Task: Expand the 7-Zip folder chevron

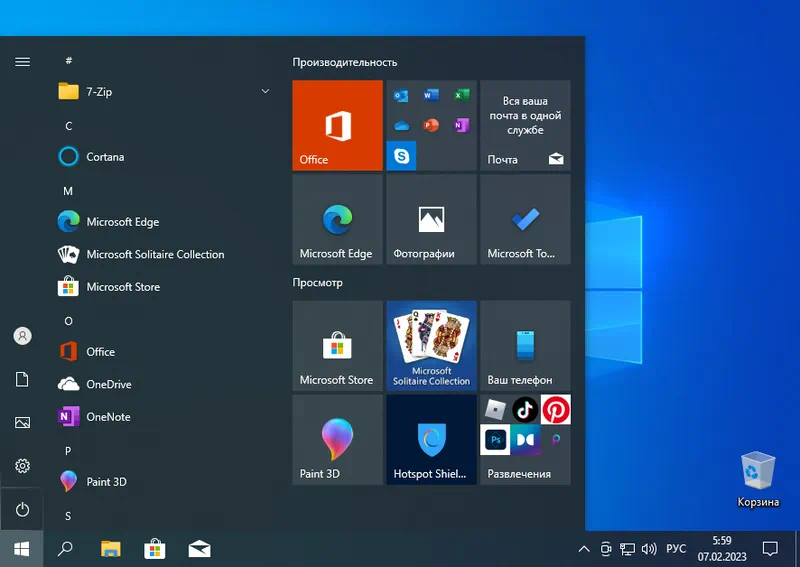Action: 265,92
